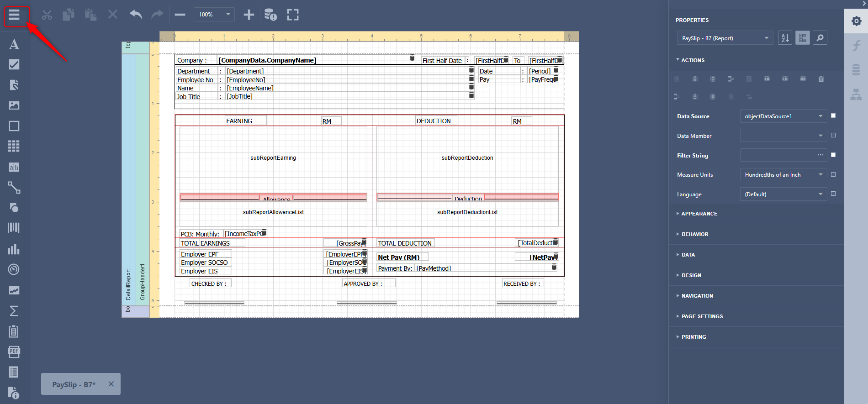Open the Data Source dropdown

783,116
